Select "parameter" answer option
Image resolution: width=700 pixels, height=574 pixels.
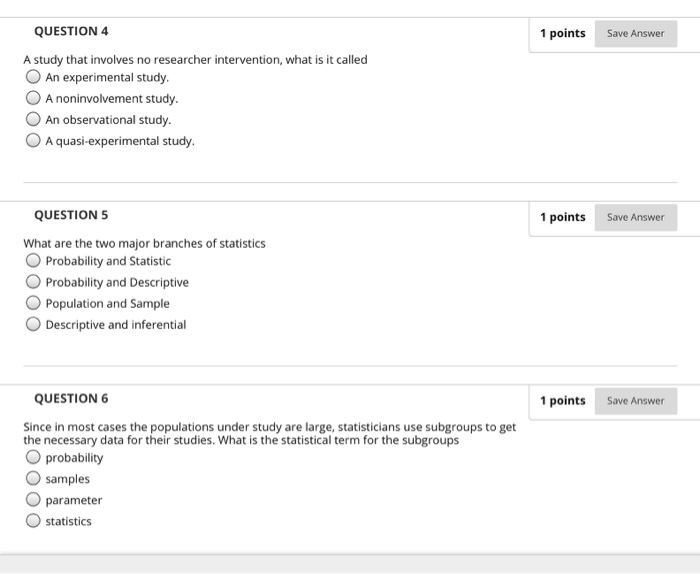[x=33, y=499]
